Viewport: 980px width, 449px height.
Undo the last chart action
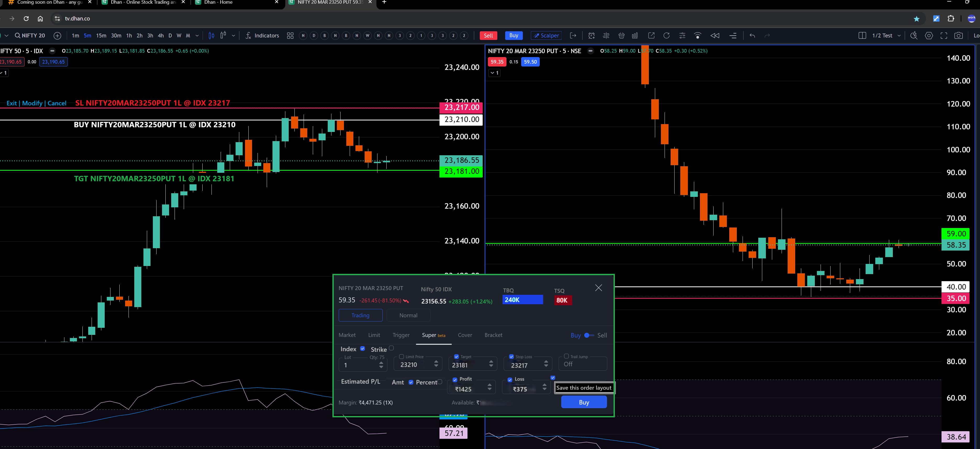click(752, 35)
